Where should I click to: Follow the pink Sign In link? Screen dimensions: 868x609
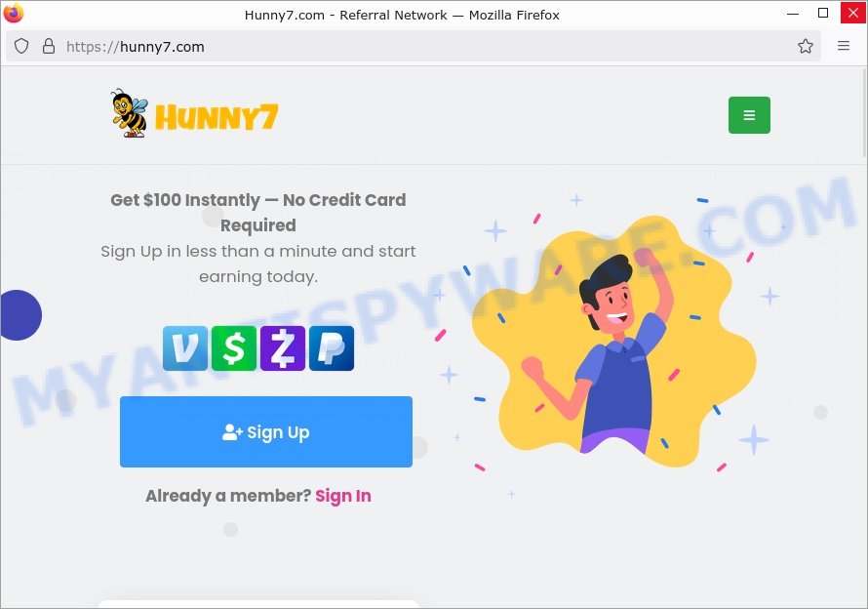pos(343,496)
